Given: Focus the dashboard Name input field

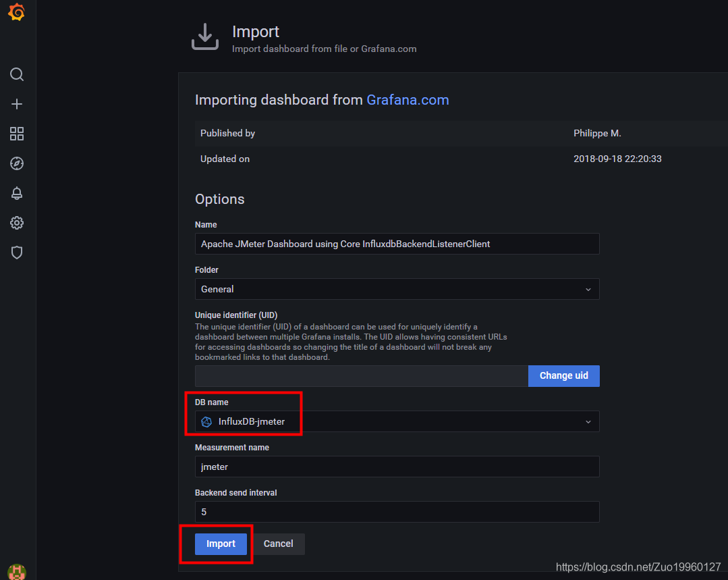Looking at the screenshot, I should [397, 244].
